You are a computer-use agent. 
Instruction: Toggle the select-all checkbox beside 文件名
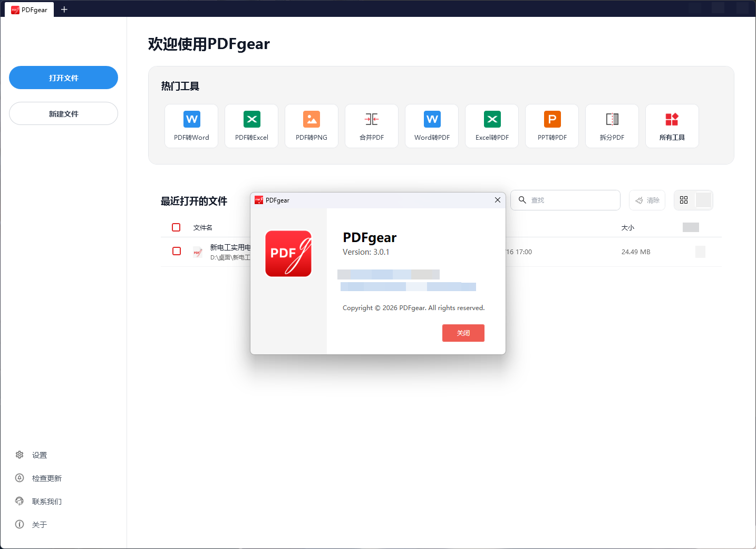click(x=176, y=227)
